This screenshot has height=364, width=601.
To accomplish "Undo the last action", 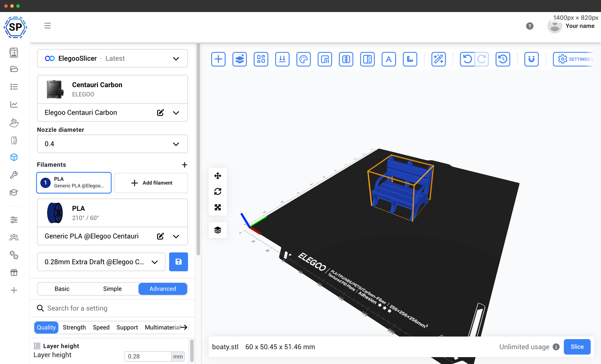I will pyautogui.click(x=467, y=59).
